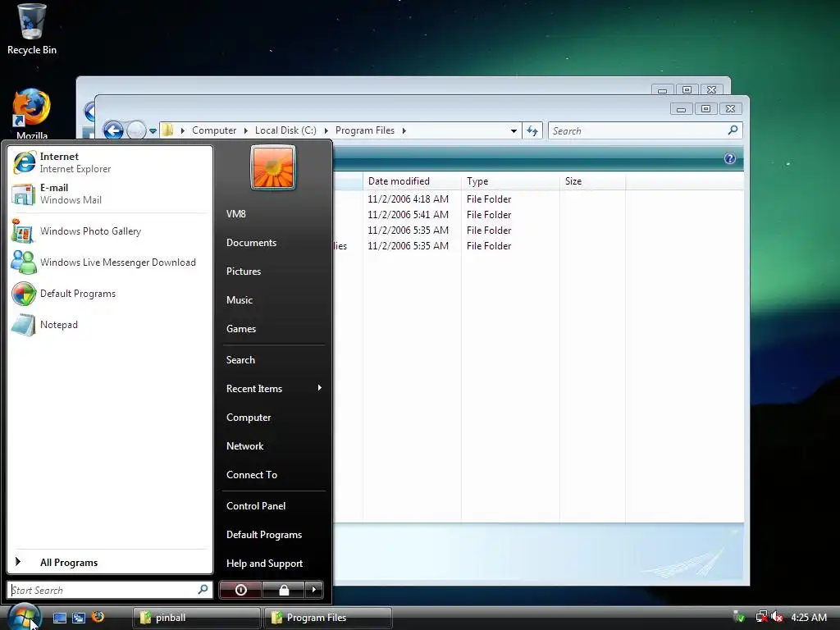
Task: Expand All Programs list
Action: click(110, 563)
